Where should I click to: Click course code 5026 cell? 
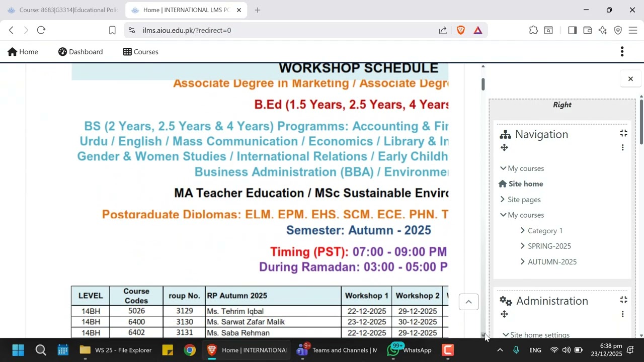tap(136, 311)
